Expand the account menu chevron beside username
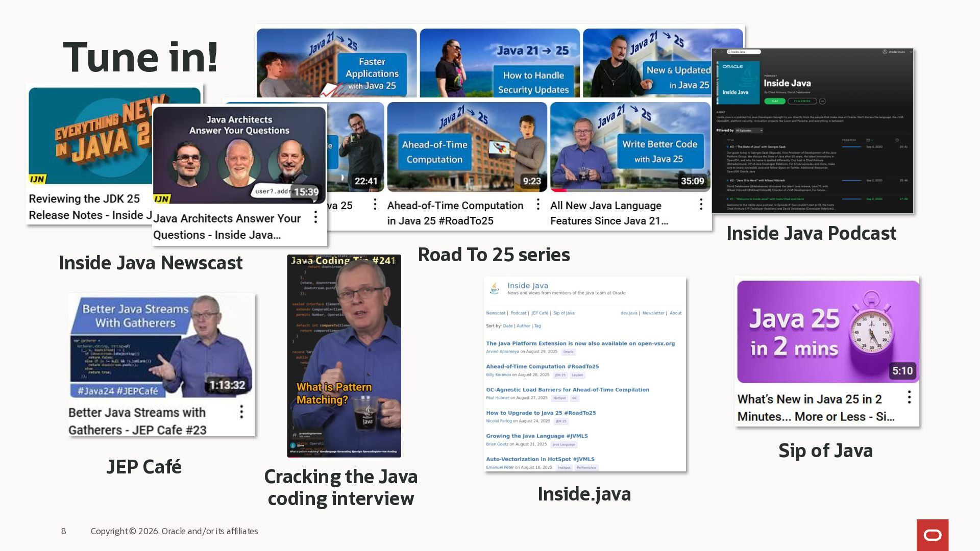The image size is (980, 551). [910, 52]
